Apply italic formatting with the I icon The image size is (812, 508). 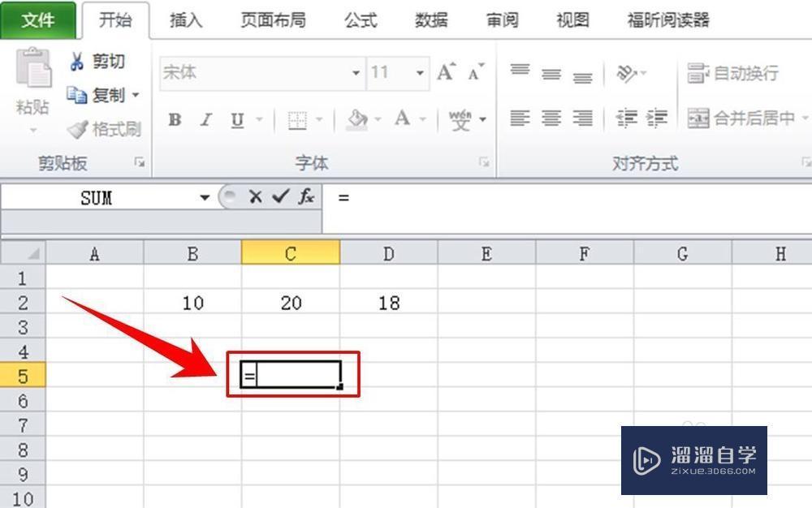[x=205, y=119]
